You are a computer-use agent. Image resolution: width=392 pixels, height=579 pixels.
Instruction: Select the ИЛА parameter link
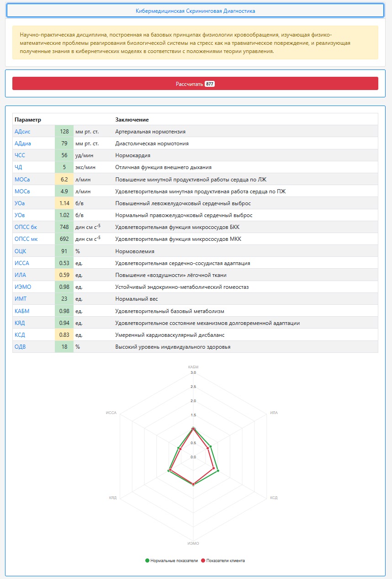tap(20, 275)
